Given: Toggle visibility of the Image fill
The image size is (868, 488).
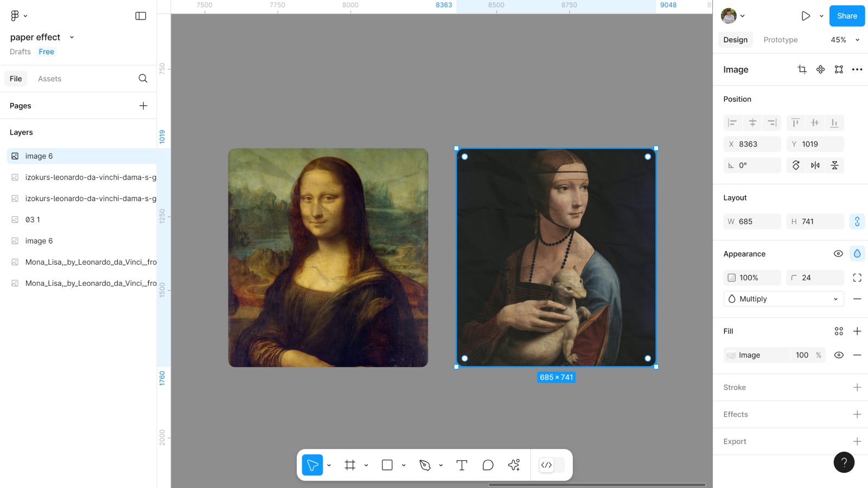Looking at the screenshot, I should pos(839,355).
